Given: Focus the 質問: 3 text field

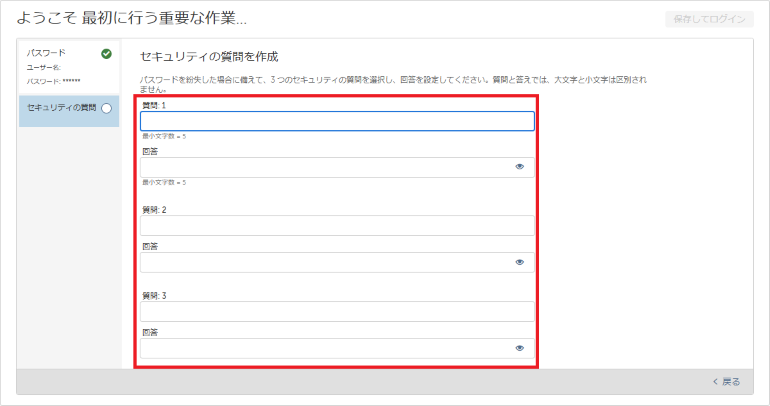Looking at the screenshot, I should pyautogui.click(x=337, y=311).
